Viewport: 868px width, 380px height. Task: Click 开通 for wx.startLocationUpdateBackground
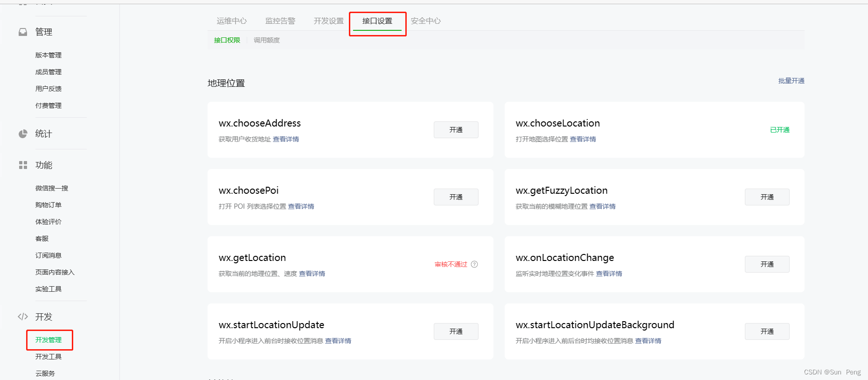767,331
